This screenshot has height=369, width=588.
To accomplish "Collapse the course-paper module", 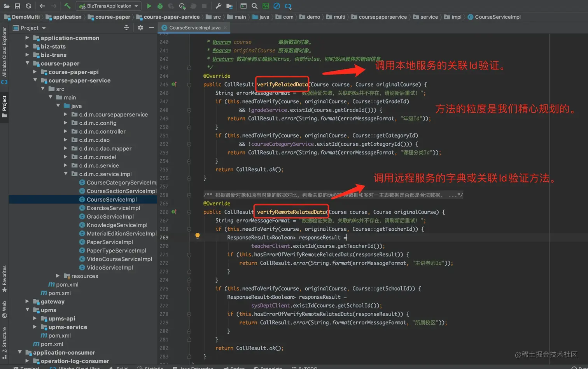I will tap(27, 63).
